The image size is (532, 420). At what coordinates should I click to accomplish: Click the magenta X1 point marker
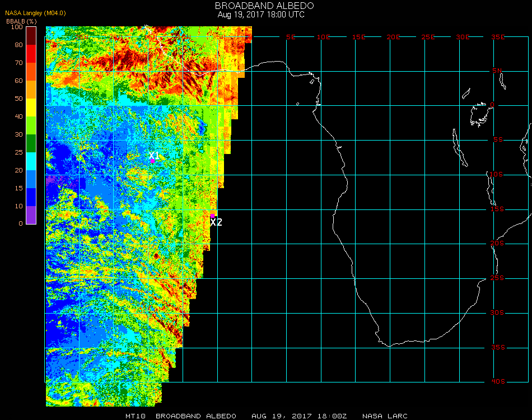coord(152,161)
